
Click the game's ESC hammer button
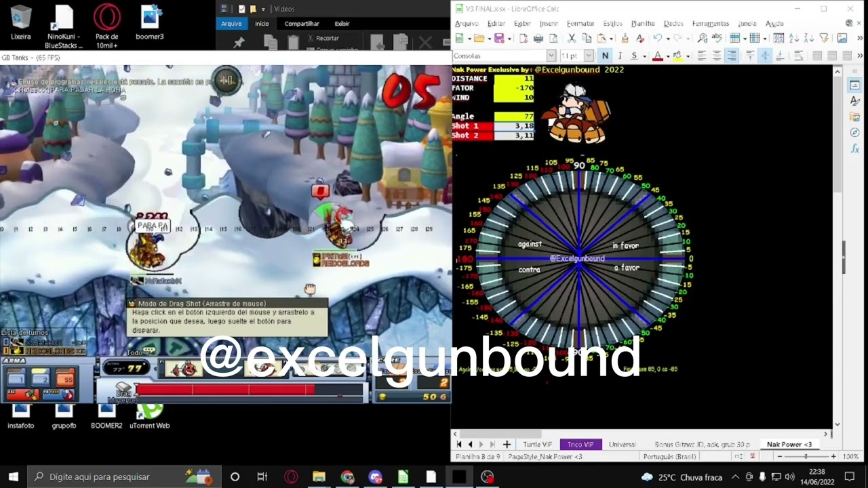[x=22, y=394]
